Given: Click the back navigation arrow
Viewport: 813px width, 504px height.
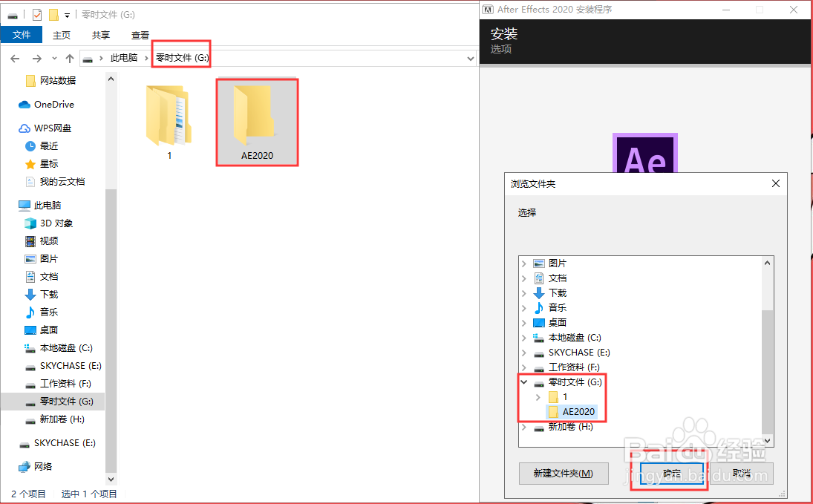Looking at the screenshot, I should pos(15,58).
